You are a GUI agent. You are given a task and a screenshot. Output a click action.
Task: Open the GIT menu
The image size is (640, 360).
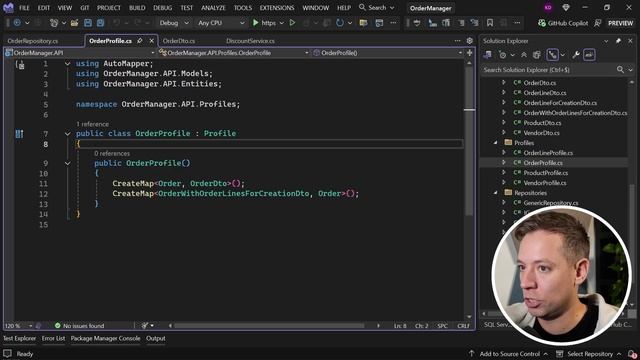pyautogui.click(x=84, y=8)
